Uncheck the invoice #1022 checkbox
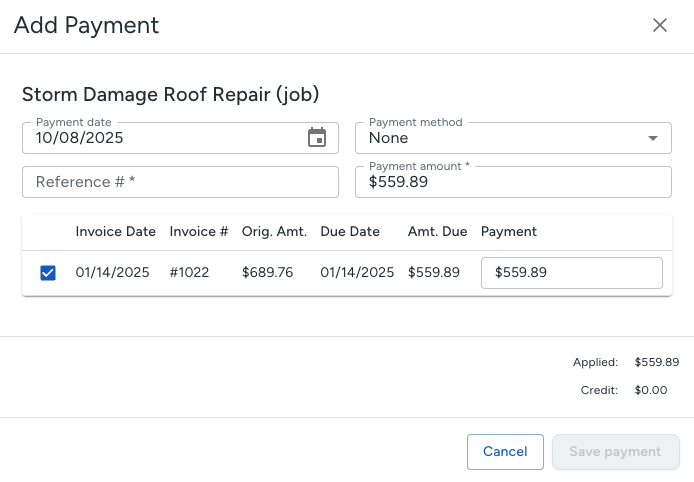Screen dimensions: 694x482 (x=48, y=273)
